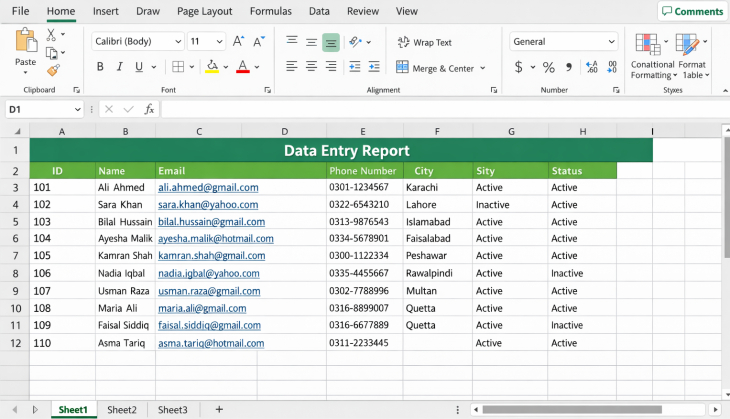Open the Formulas ribbon tab
This screenshot has height=419, width=730.
tap(271, 12)
